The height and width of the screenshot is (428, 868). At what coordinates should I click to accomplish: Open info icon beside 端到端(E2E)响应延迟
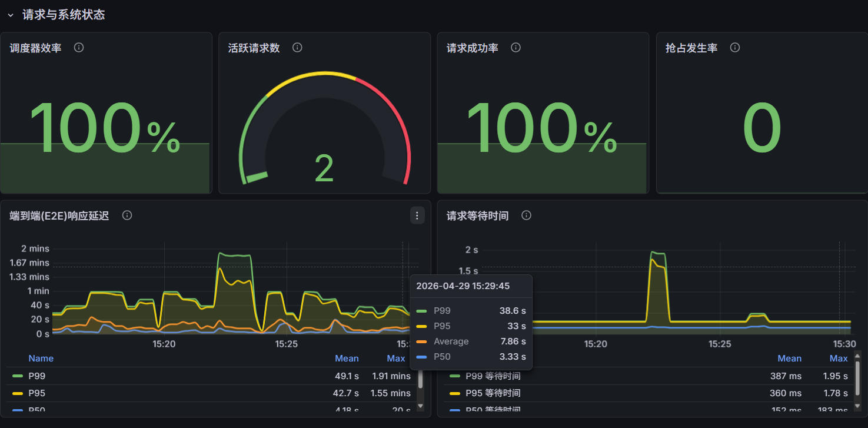click(127, 215)
